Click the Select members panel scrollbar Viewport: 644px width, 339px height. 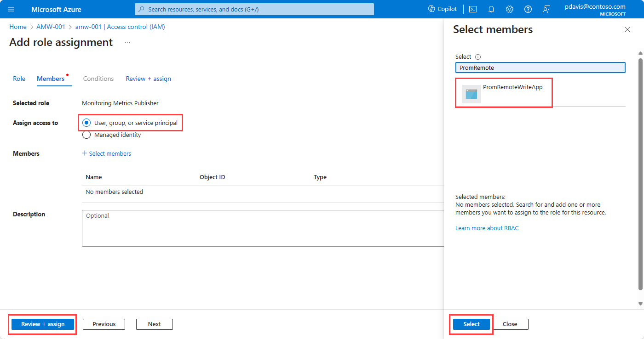[641, 175]
